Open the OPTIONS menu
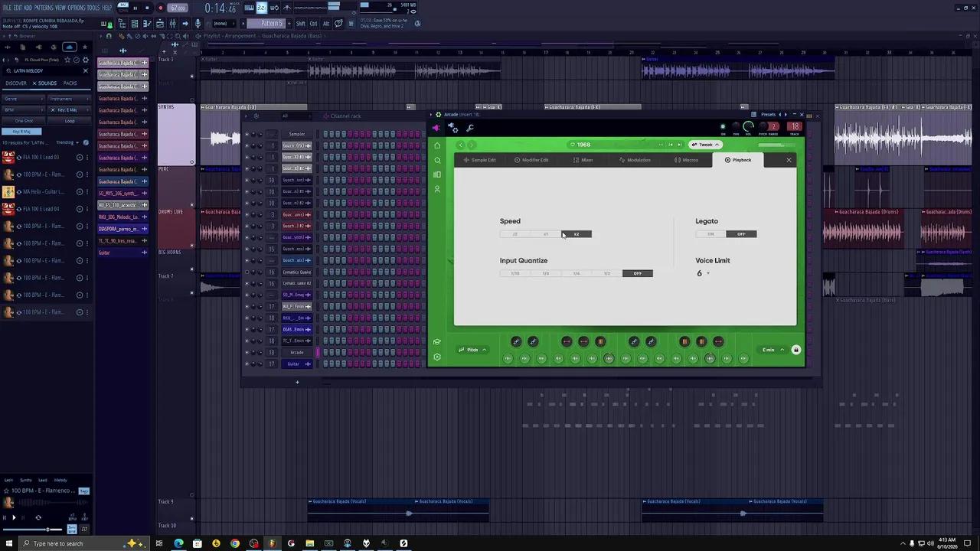Screen dimensions: 980x551 77,8
